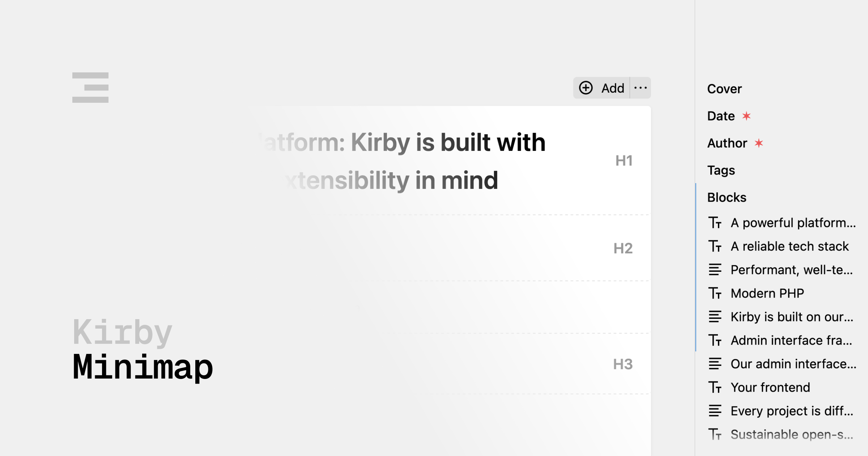This screenshot has height=456, width=868.
Task: Click the Sustainable open-s... heading entry
Action: (792, 434)
